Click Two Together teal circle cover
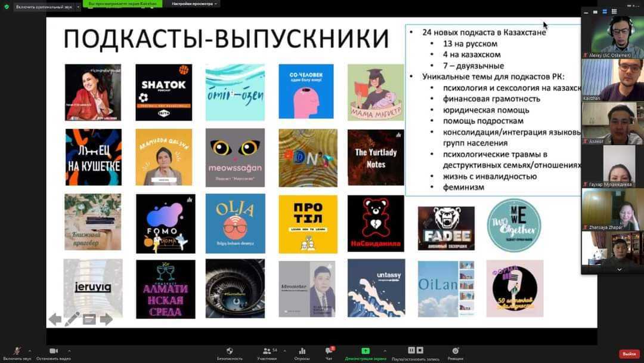This screenshot has width=644, height=363. [x=514, y=225]
